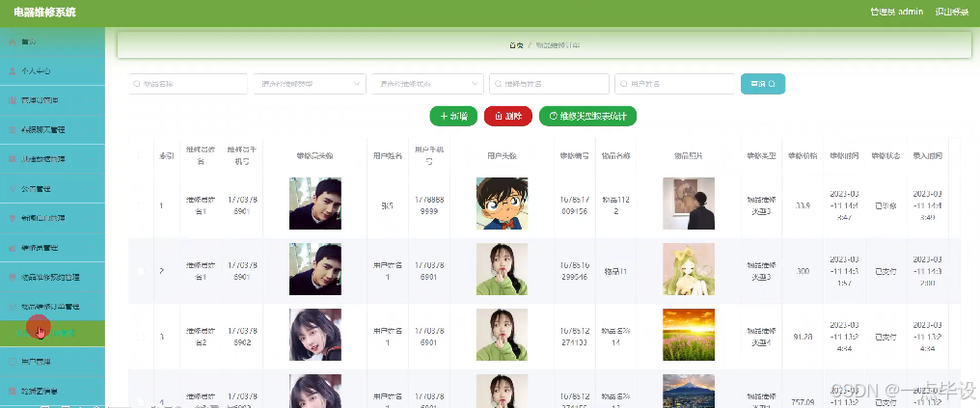980x408 pixels.
Task: Expand the 公告管理 sidebar chevron
Action: [93, 189]
